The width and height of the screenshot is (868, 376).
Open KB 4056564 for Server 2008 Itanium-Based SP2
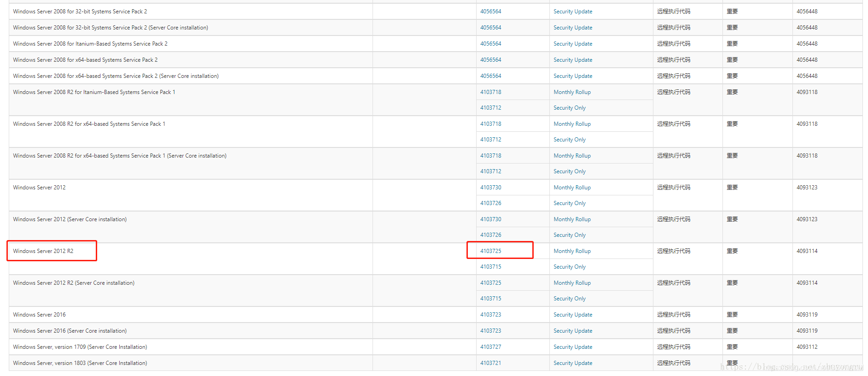(x=490, y=44)
